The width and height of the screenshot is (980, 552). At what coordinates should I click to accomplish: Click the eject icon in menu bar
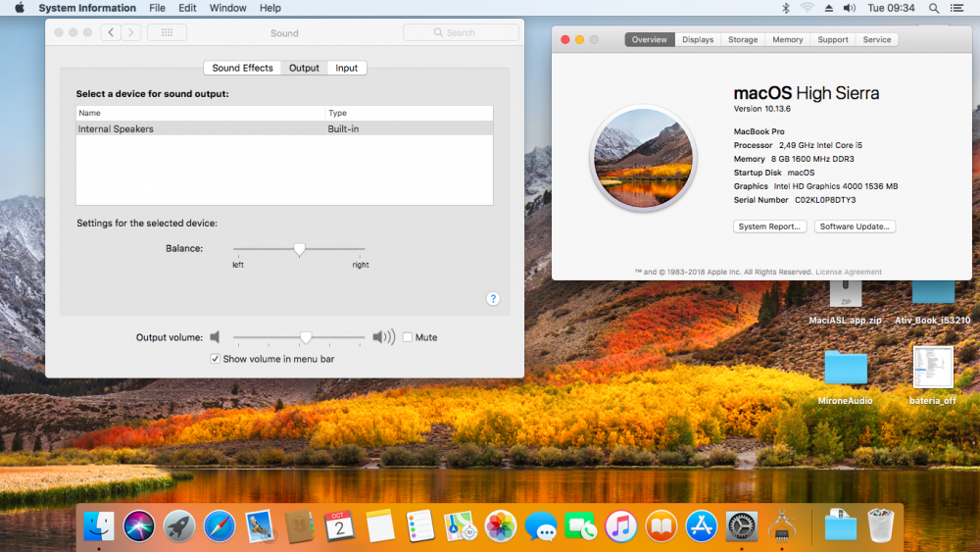[829, 8]
